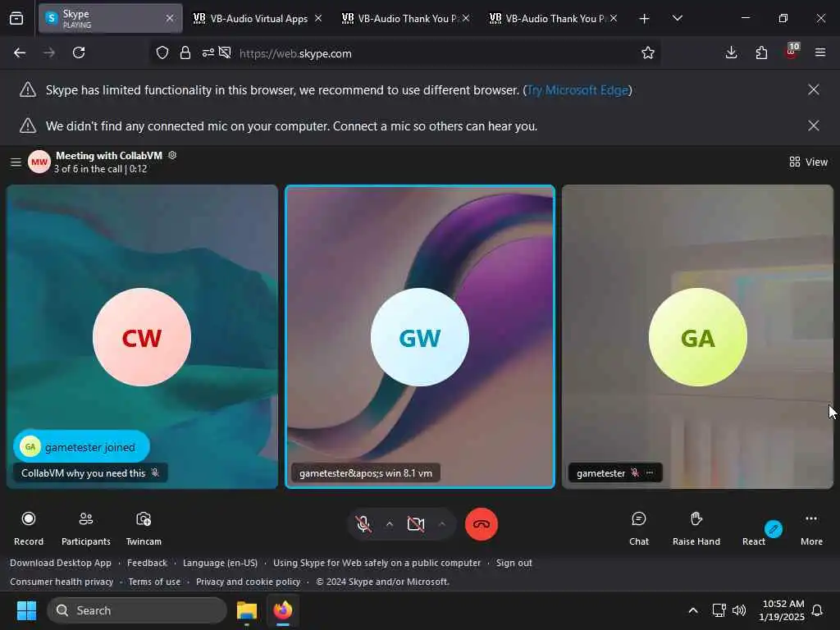Click the taskbar Search box

pyautogui.click(x=137, y=610)
